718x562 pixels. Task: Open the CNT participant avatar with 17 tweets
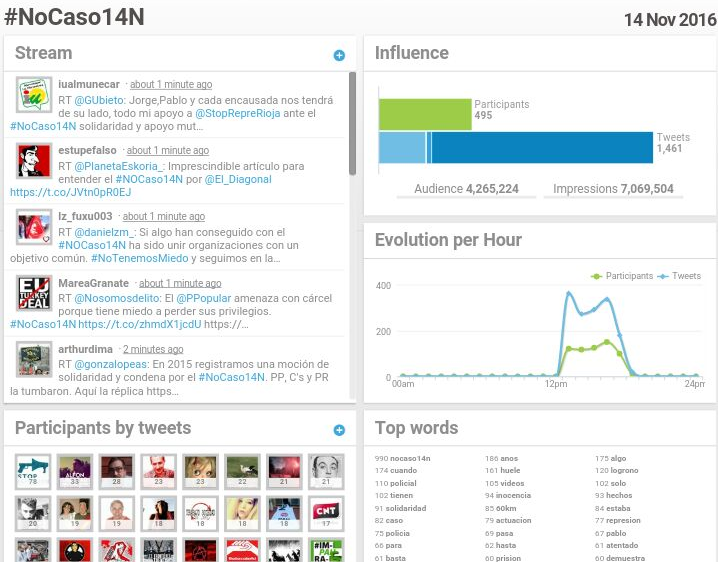tap(321, 513)
